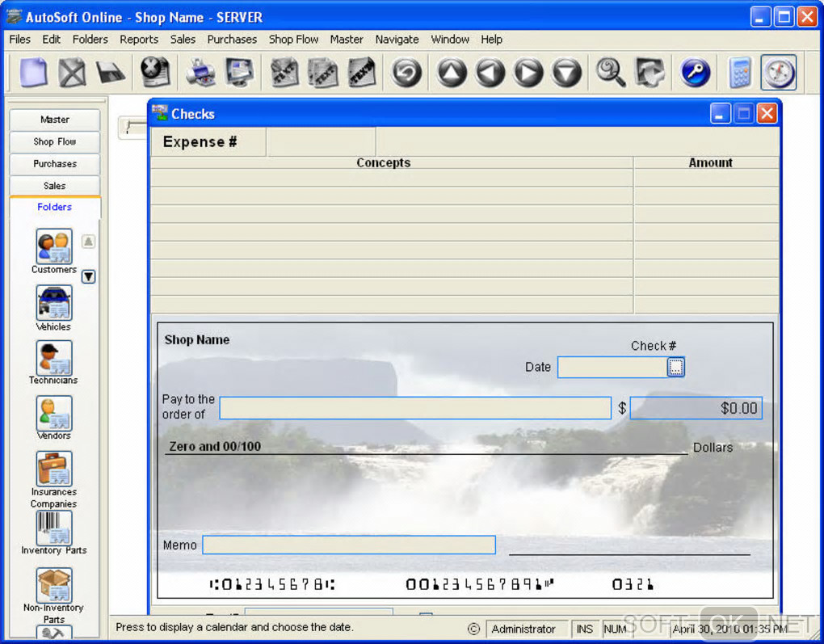This screenshot has height=644, width=824.
Task: Click the round undo arrow icon
Action: point(406,72)
